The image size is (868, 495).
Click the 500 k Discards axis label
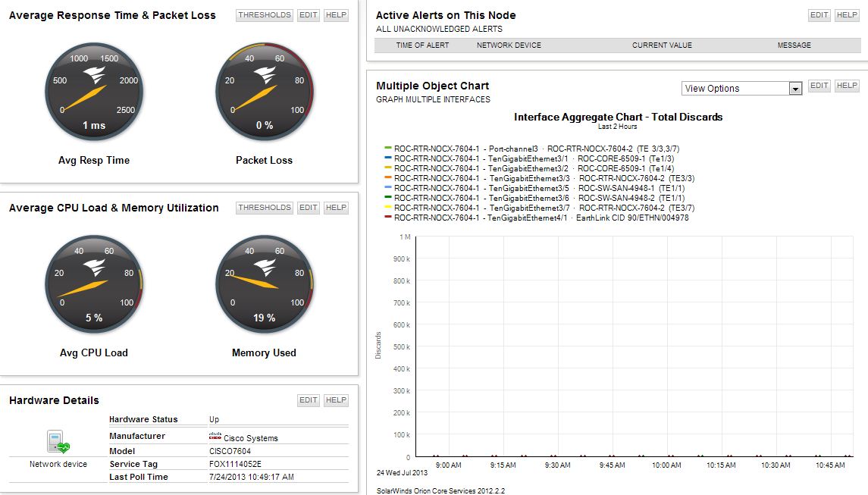pos(401,346)
